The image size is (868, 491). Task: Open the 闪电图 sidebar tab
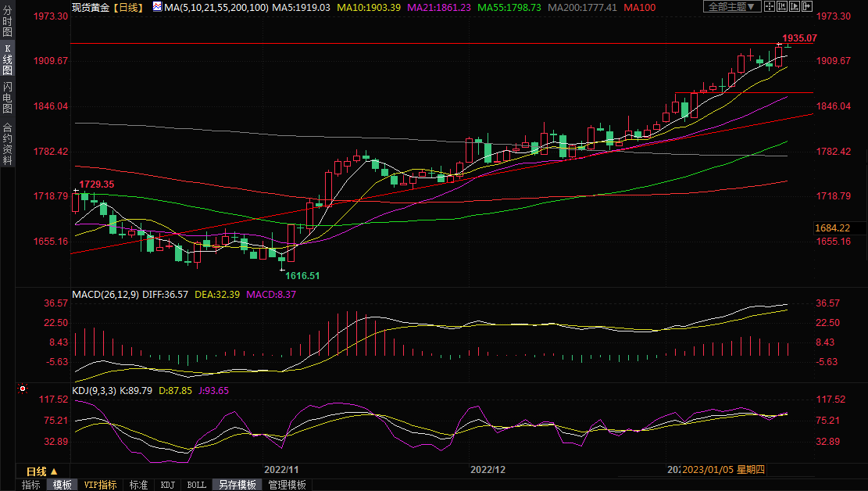[8, 97]
